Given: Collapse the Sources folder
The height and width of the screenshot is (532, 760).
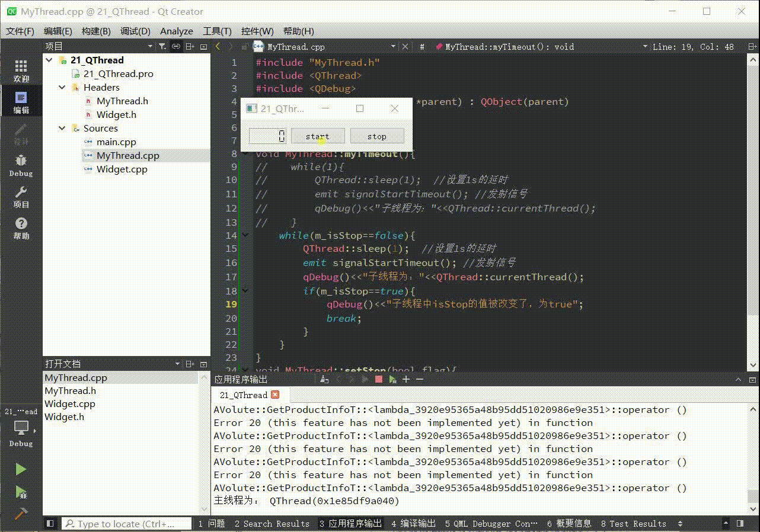Looking at the screenshot, I should click(62, 128).
